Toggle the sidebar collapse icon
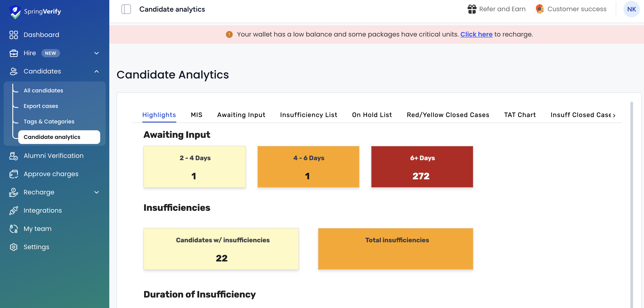The width and height of the screenshot is (644, 308). pyautogui.click(x=126, y=9)
